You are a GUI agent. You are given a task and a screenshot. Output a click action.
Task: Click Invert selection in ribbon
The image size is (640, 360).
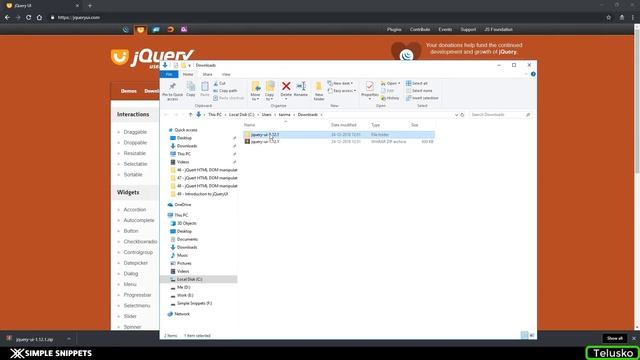pos(422,98)
